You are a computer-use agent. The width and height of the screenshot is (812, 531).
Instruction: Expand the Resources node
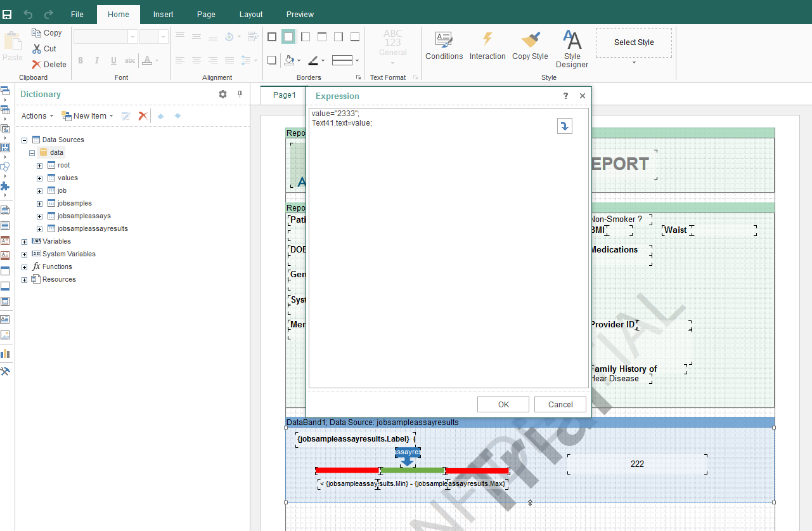25,280
